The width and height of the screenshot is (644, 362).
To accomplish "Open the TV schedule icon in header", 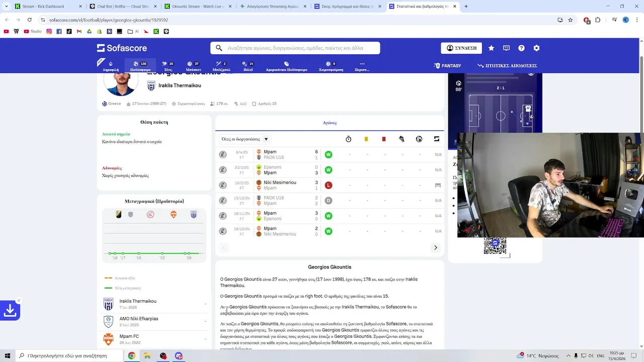I will (x=506, y=48).
